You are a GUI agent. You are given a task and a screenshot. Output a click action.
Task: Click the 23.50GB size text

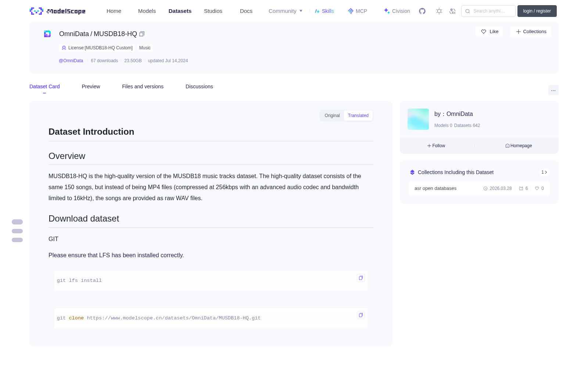pos(133,61)
